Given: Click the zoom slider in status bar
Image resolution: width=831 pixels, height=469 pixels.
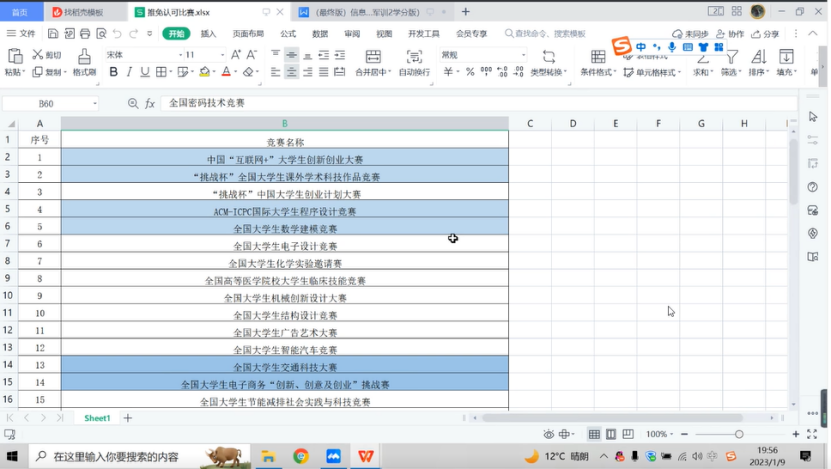Looking at the screenshot, I should point(739,434).
